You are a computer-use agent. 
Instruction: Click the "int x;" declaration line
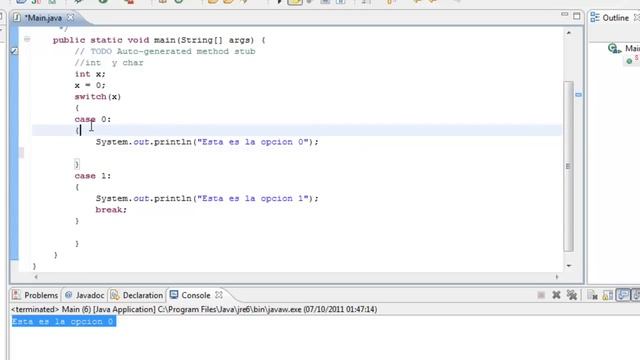coord(90,74)
